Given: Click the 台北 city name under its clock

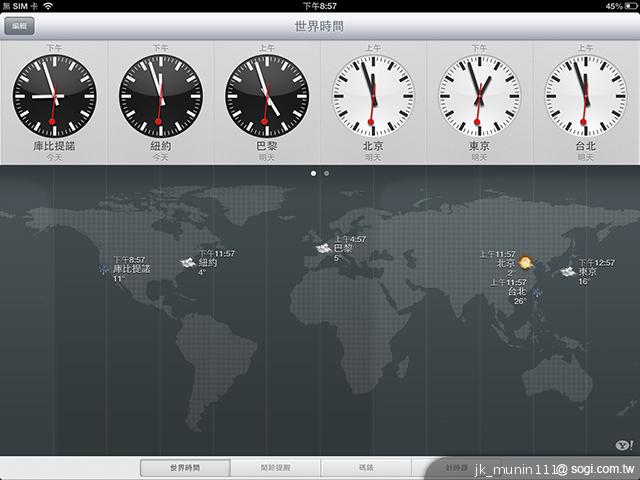Looking at the screenshot, I should point(586,146).
